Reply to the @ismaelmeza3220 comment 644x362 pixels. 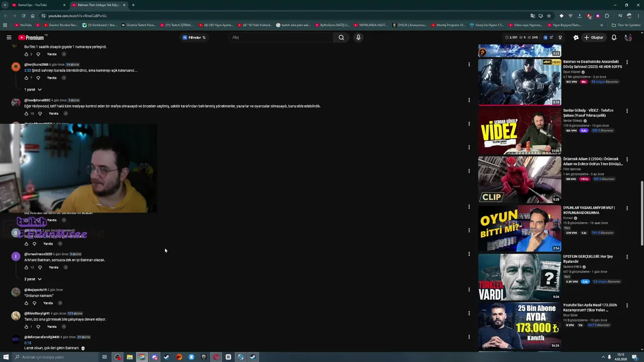(53, 267)
